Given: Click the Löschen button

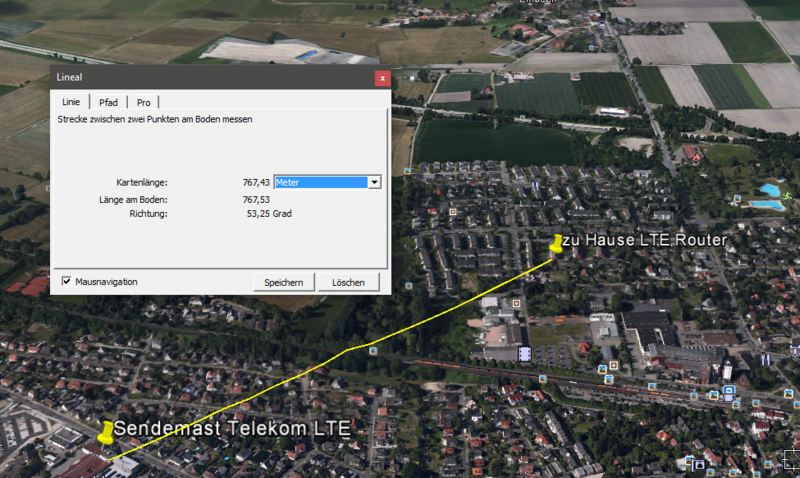Looking at the screenshot, I should pos(348,282).
